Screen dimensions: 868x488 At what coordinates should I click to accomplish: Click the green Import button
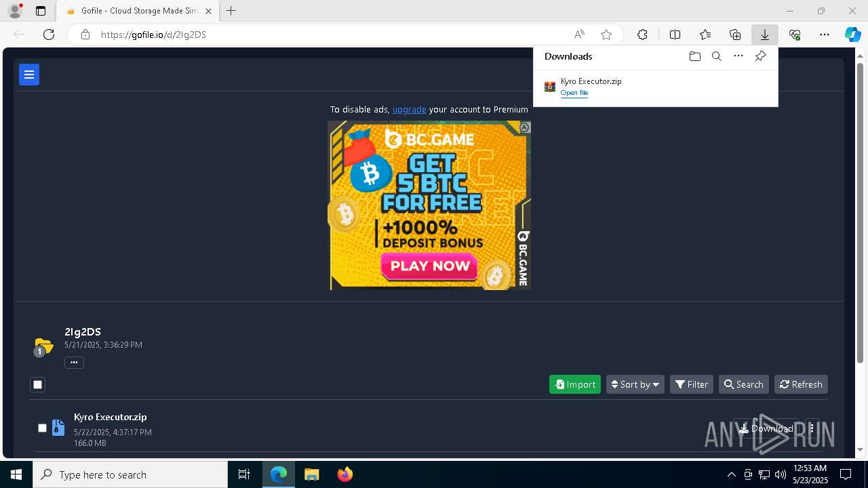pyautogui.click(x=575, y=384)
